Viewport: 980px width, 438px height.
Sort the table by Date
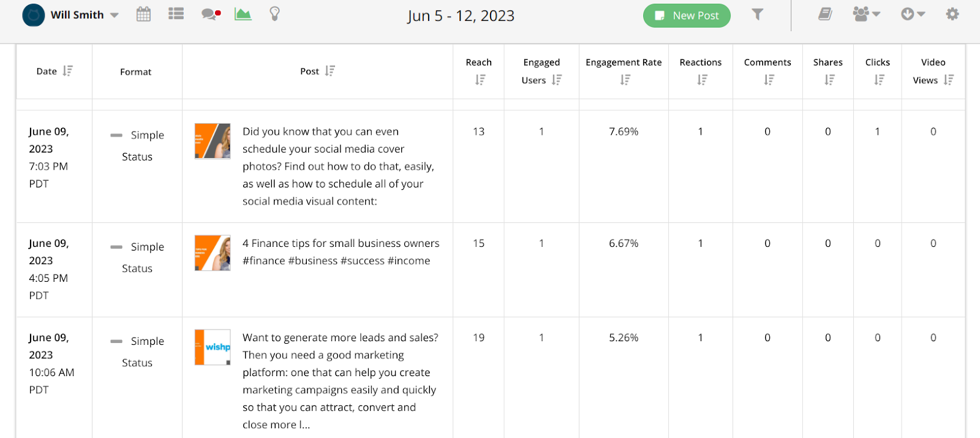[x=67, y=71]
